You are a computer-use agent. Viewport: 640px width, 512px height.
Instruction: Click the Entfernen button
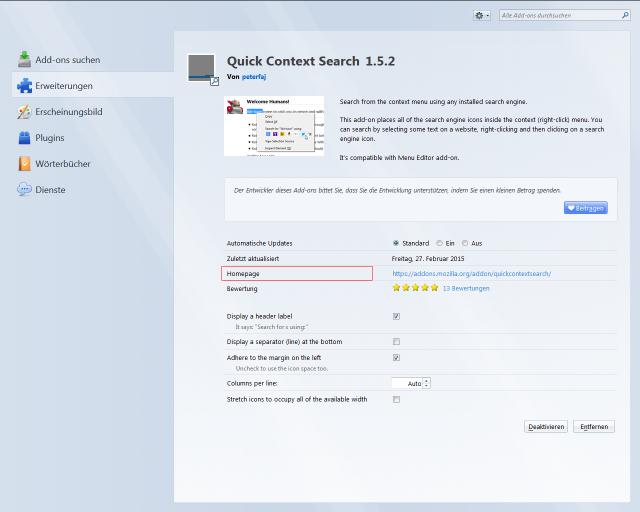click(594, 427)
